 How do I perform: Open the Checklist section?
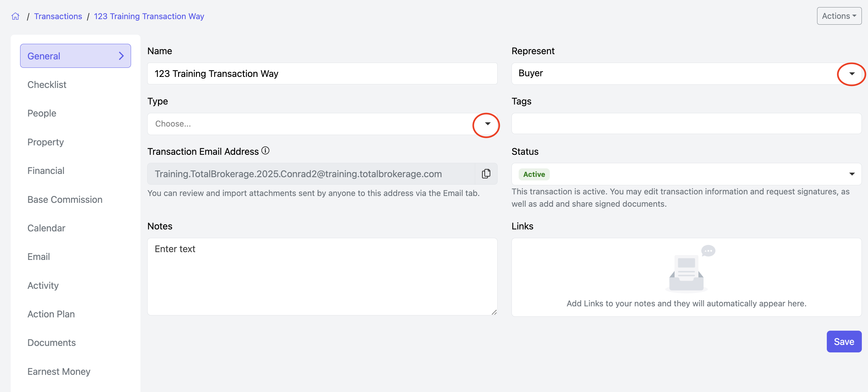[x=47, y=85]
